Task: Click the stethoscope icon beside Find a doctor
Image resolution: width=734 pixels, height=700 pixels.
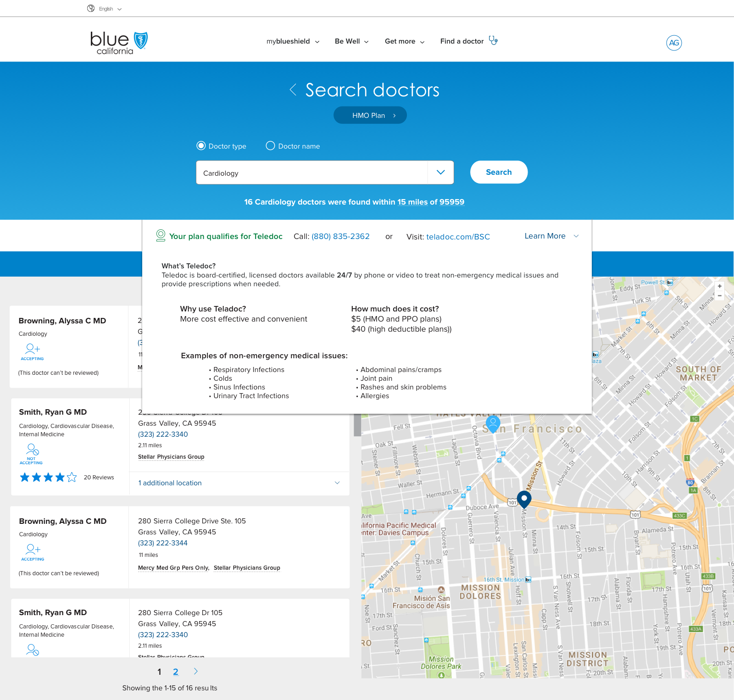Action: click(493, 40)
